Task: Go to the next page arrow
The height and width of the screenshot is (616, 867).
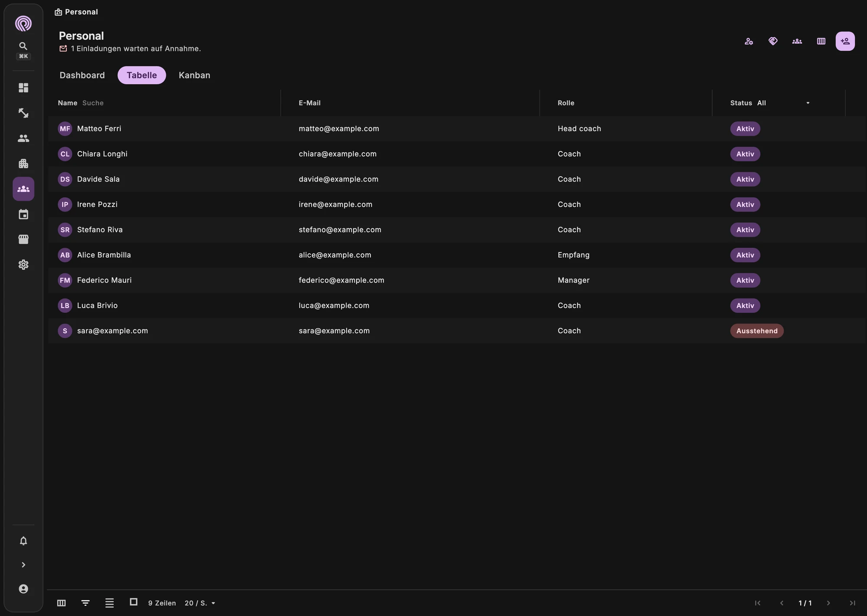Action: click(828, 603)
